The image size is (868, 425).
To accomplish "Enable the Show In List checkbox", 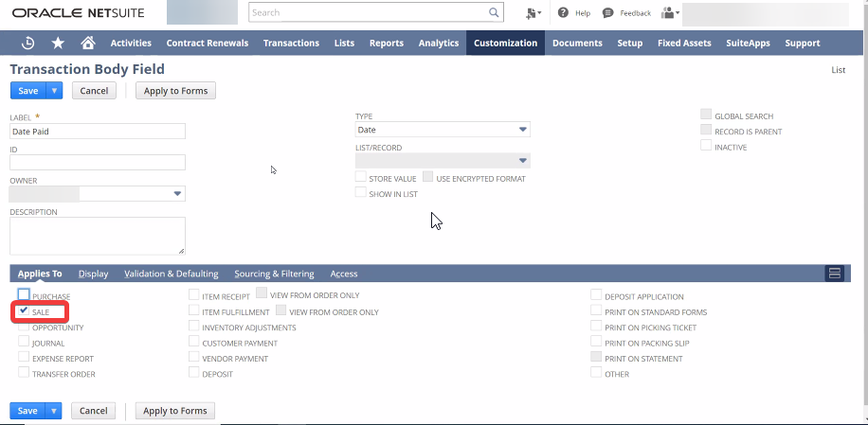I will pos(360,192).
